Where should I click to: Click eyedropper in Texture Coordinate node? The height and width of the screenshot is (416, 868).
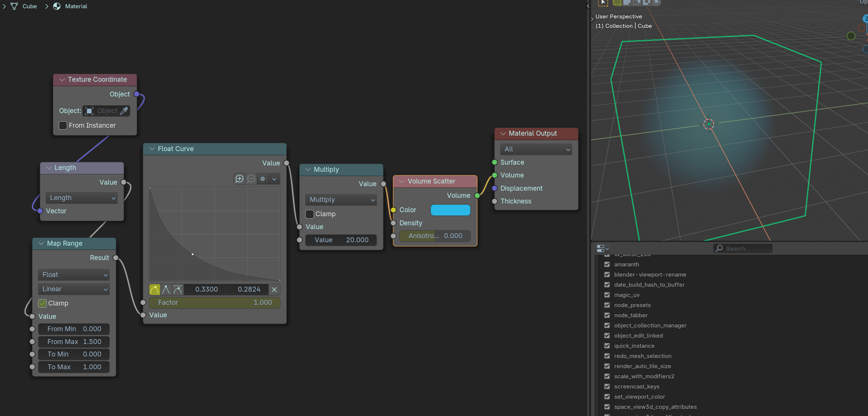pos(124,111)
